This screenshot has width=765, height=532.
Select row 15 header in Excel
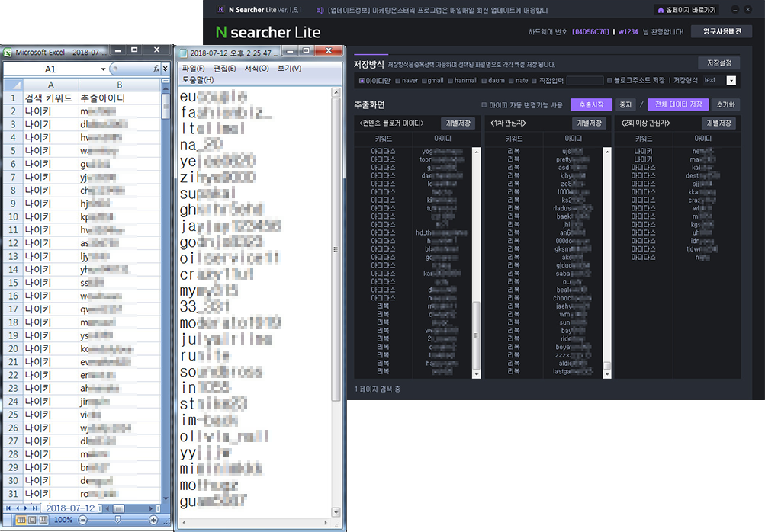[x=13, y=282]
